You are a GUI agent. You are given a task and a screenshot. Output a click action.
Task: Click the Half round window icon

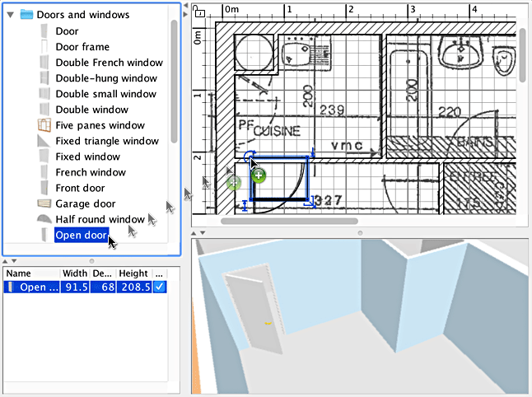44,219
